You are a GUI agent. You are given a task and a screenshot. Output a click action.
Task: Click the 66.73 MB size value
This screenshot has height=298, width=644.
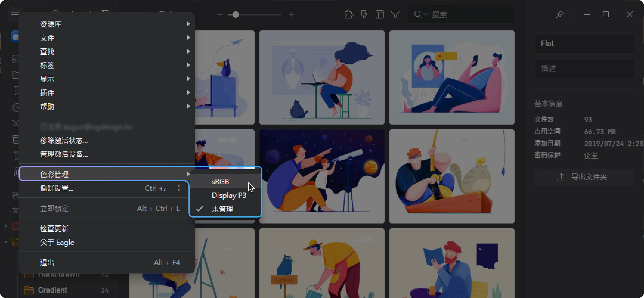[x=600, y=132]
